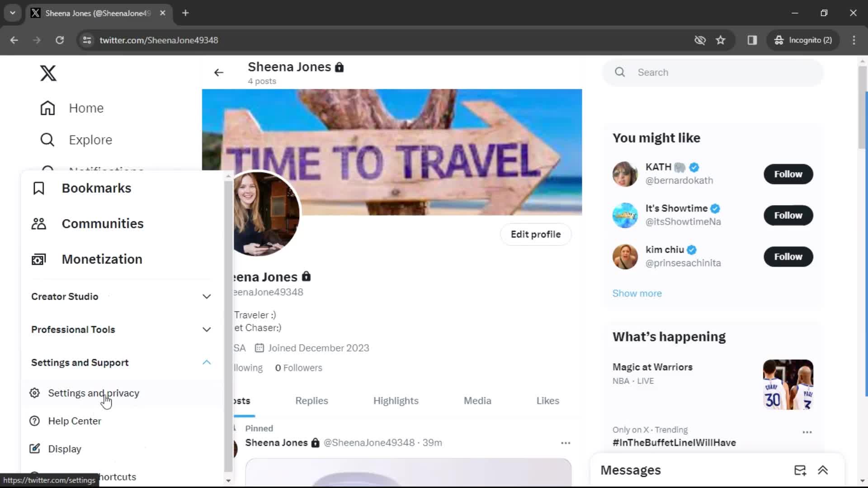Click Edit profile button
Screen dimensions: 868x488
(x=535, y=234)
